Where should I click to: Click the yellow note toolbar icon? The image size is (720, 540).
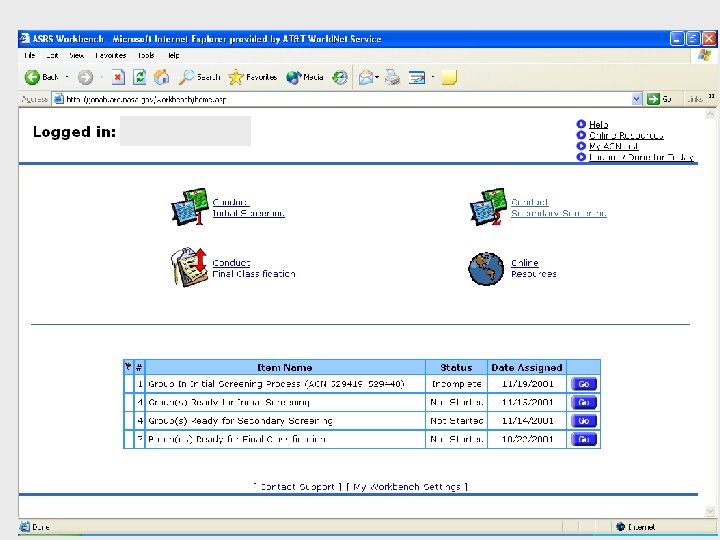449,78
